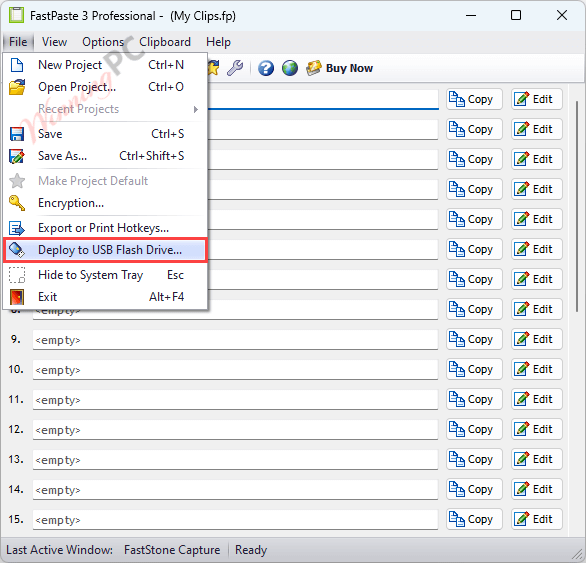Image resolution: width=586 pixels, height=563 pixels.
Task: Close the File menu via its title
Action: [18, 42]
